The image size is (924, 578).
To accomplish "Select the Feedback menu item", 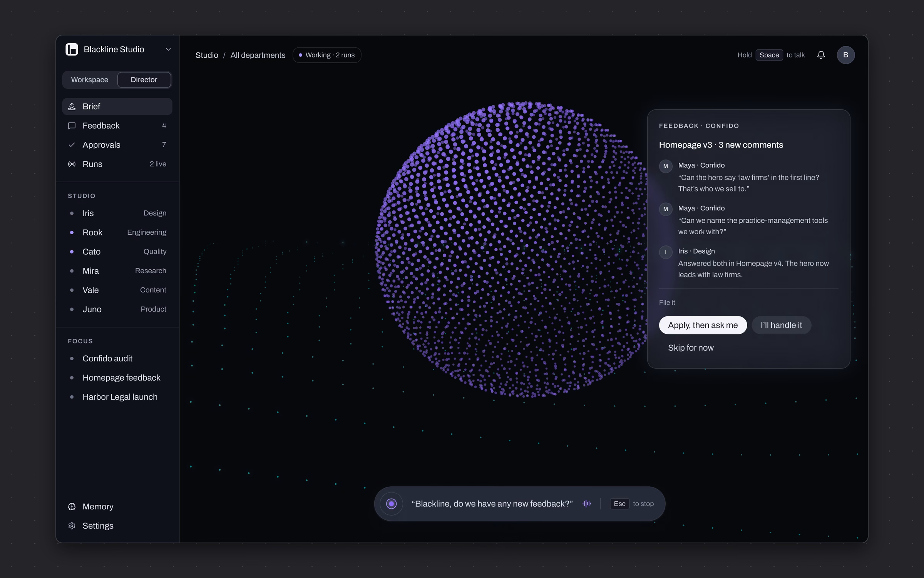I will coord(117,126).
